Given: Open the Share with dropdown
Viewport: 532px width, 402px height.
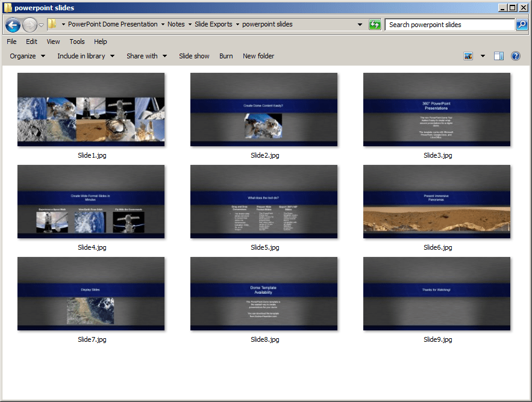Looking at the screenshot, I should point(146,56).
